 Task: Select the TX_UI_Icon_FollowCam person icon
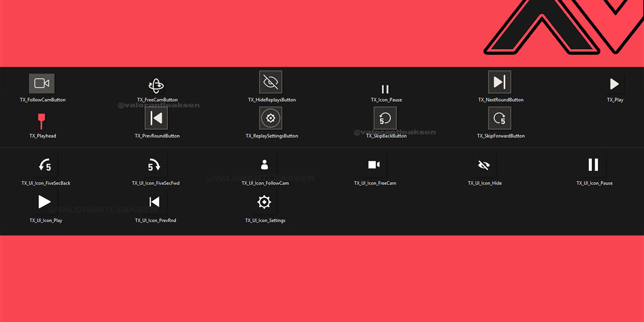265,165
